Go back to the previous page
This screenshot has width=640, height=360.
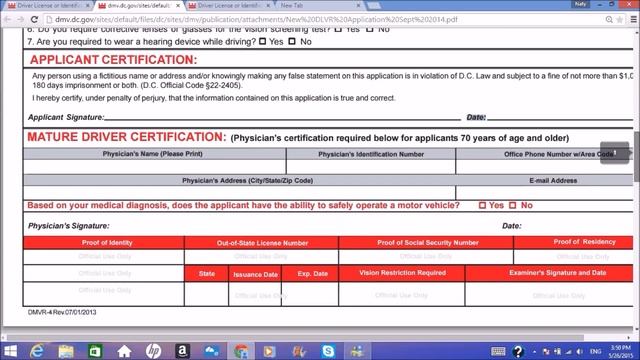point(7,20)
